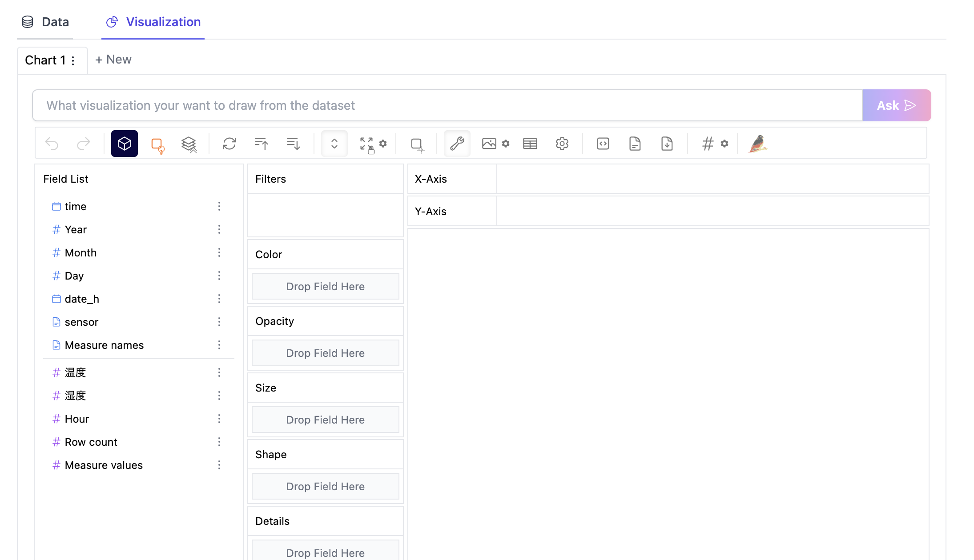Click the transpose refresh arrows icon
The height and width of the screenshot is (560, 974).
coord(229,144)
